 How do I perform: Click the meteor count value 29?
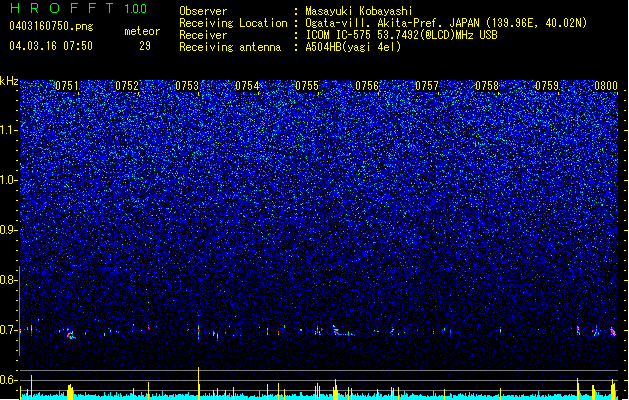tap(145, 46)
